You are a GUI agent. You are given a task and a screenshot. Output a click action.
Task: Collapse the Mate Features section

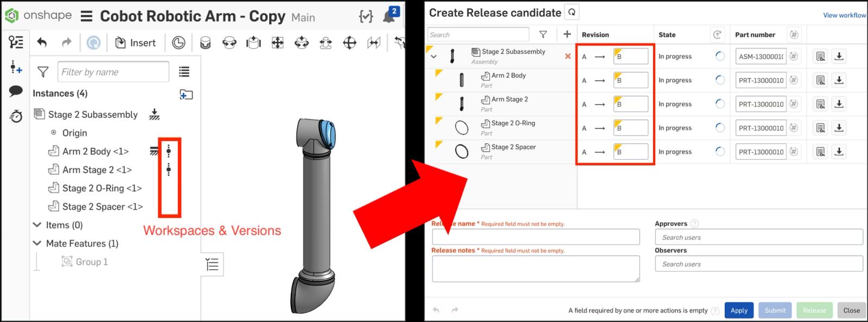click(37, 243)
